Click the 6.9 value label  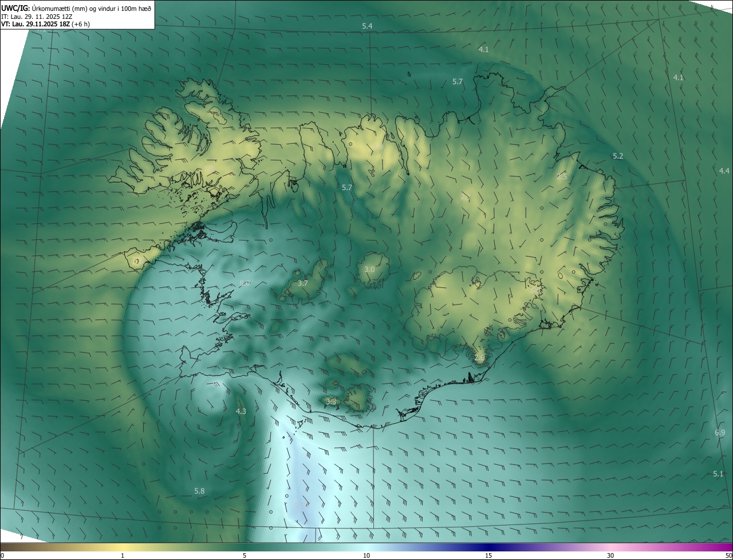click(720, 433)
